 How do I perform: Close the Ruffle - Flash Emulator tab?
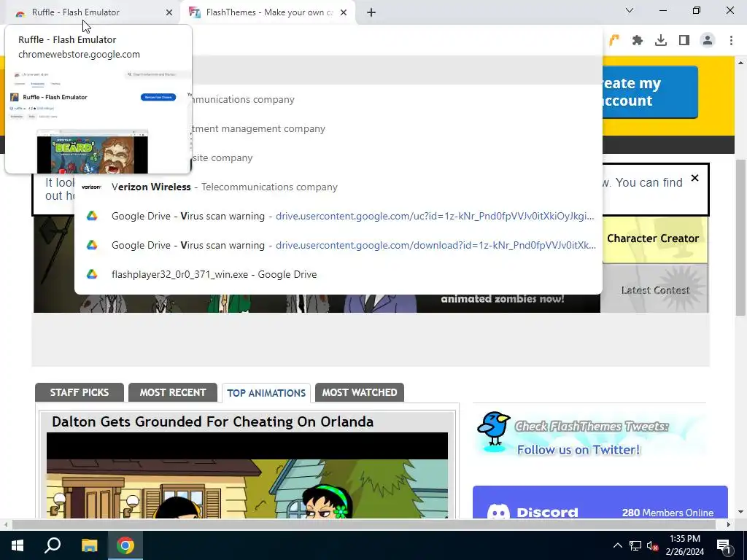[x=169, y=12]
